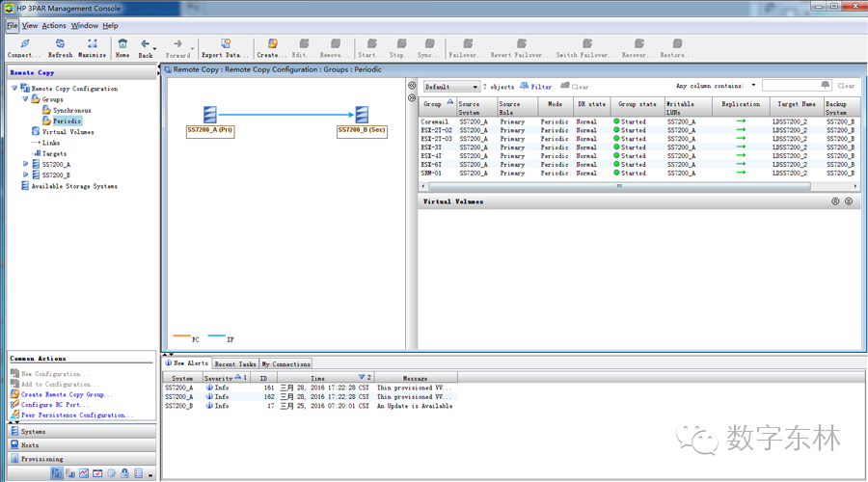868x482 pixels.
Task: Click Create Remote Copy Group link
Action: (67, 394)
